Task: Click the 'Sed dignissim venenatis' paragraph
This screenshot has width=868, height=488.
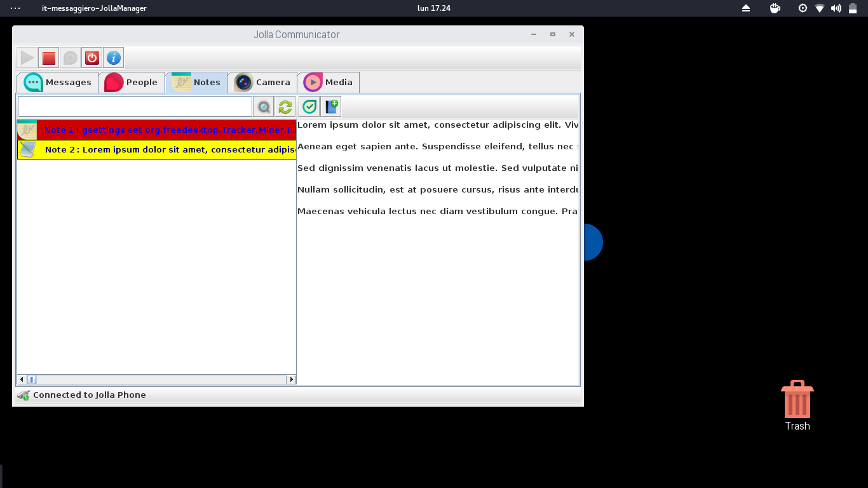Action: click(x=438, y=168)
